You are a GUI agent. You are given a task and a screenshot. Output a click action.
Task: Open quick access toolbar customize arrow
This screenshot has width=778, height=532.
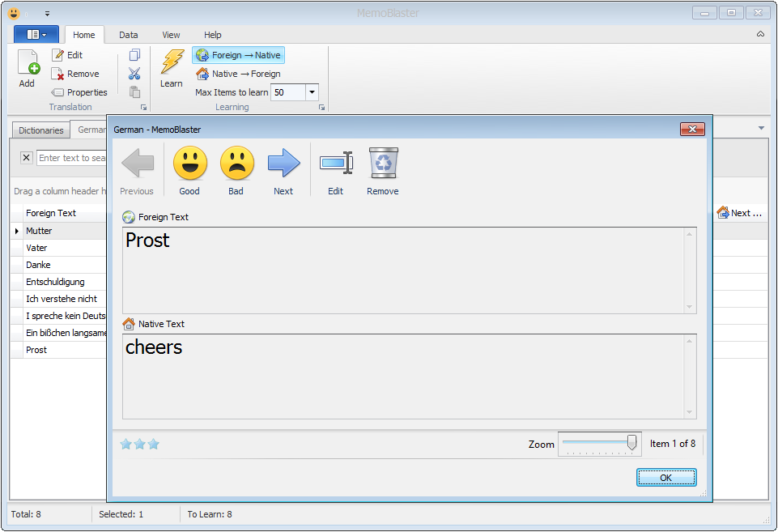tap(47, 14)
